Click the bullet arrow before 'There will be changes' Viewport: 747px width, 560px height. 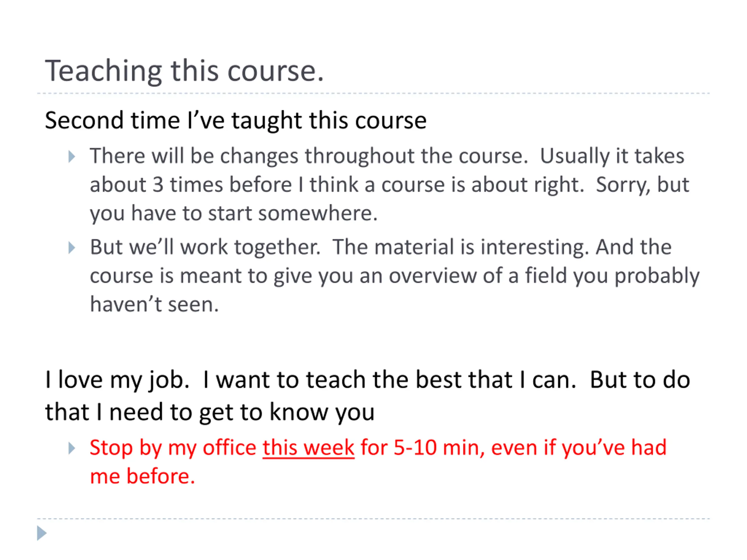pos(71,157)
